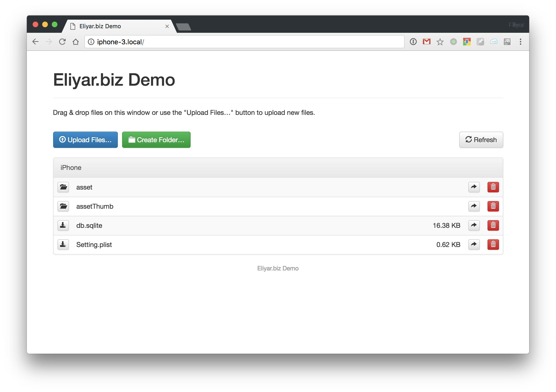
Task: Click the address bar showing iphone-3.local
Action: tap(242, 42)
